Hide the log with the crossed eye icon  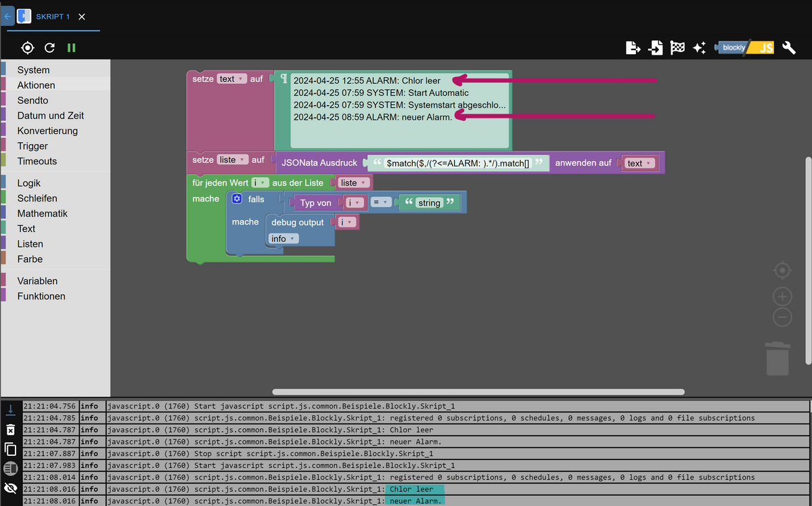[x=10, y=488]
